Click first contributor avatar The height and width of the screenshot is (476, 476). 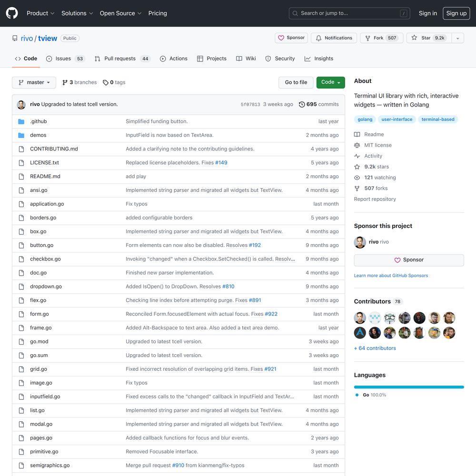pyautogui.click(x=360, y=318)
